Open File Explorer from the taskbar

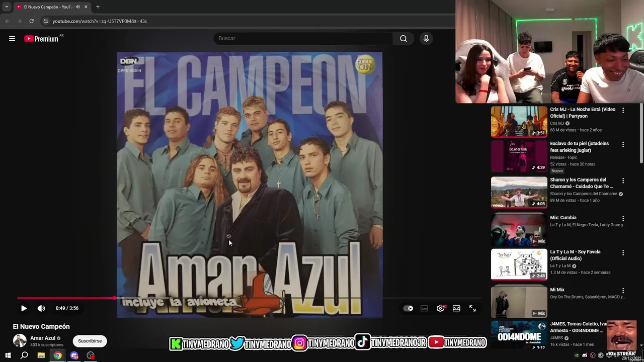(41, 355)
